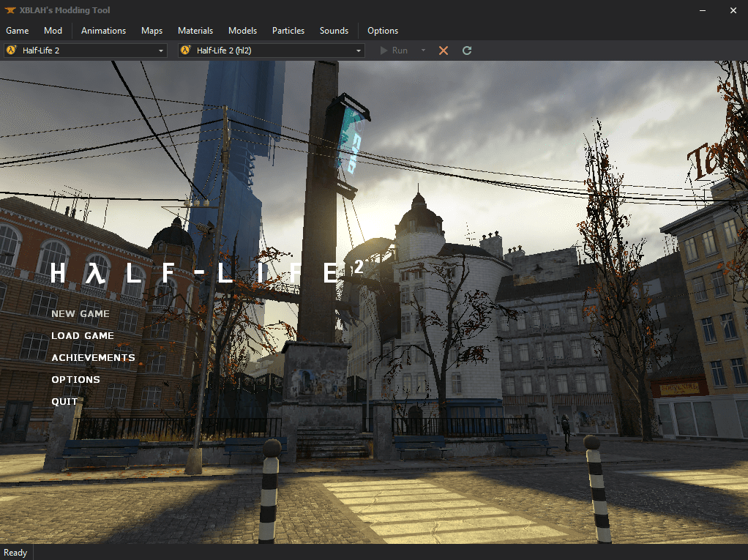
Task: Open the Run options dropdown arrow
Action: (423, 51)
